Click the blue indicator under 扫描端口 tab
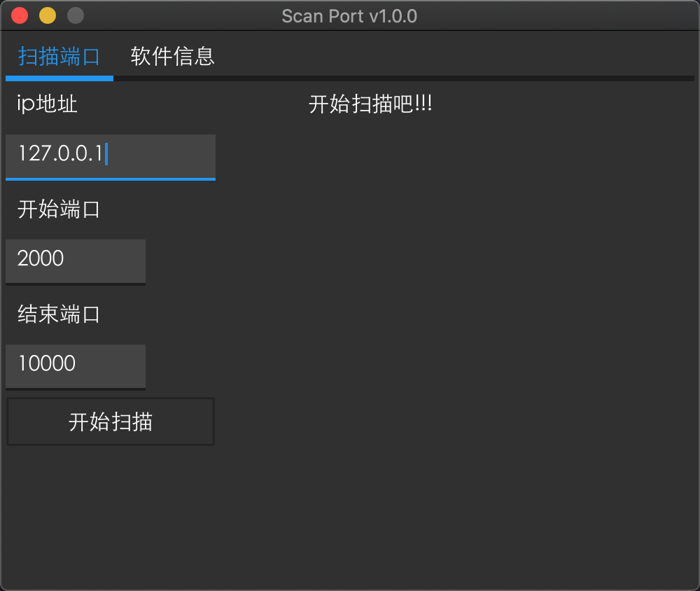This screenshot has width=700, height=591. [59, 78]
